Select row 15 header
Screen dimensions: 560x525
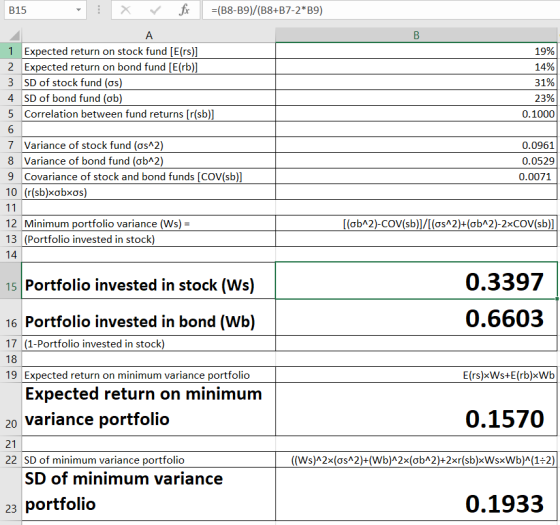(x=11, y=281)
